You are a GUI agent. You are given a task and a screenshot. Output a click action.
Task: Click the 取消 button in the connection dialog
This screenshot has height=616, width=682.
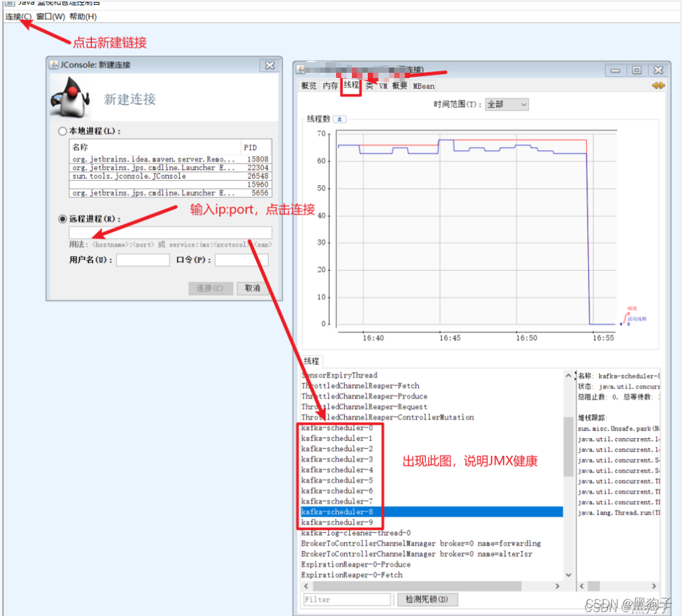(x=254, y=288)
